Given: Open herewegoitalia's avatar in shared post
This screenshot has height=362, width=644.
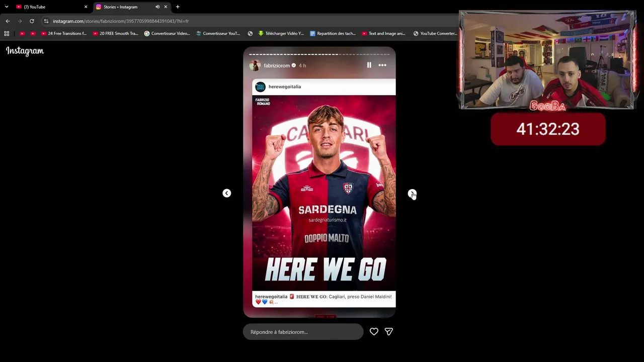Looking at the screenshot, I should [260, 87].
